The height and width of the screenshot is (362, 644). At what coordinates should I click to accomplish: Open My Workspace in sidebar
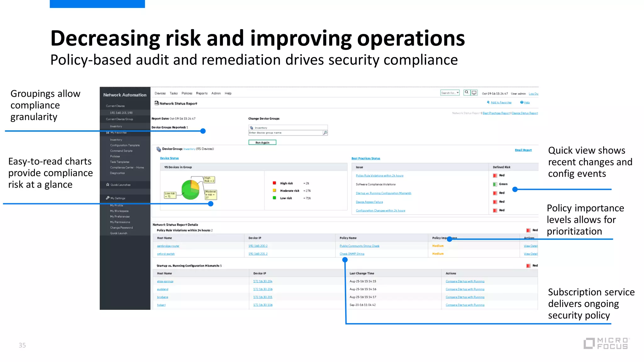(x=119, y=211)
